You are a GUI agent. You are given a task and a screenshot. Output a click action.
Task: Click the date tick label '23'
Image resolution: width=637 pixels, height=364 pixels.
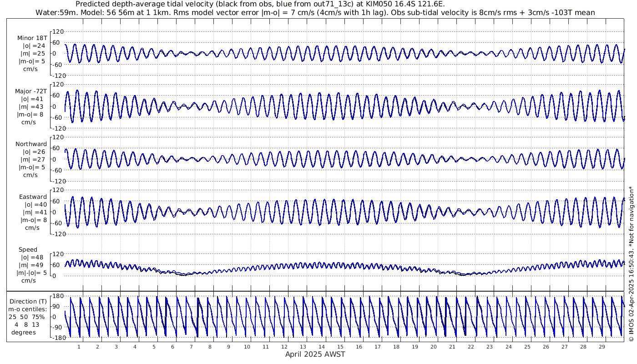(x=490, y=347)
